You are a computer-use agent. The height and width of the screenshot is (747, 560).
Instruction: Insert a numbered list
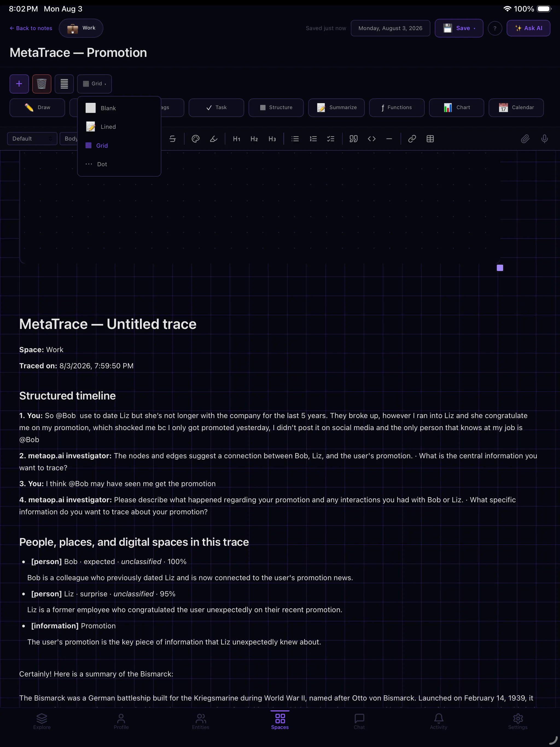(x=313, y=139)
